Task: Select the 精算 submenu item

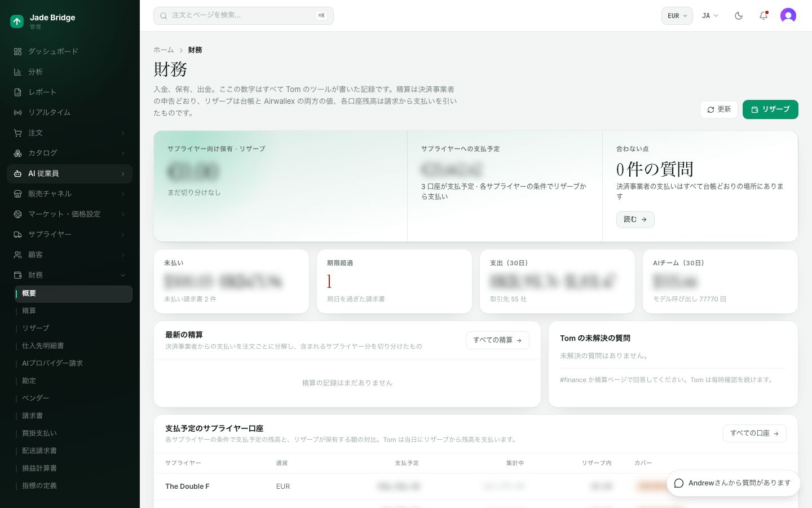Action: point(73,311)
